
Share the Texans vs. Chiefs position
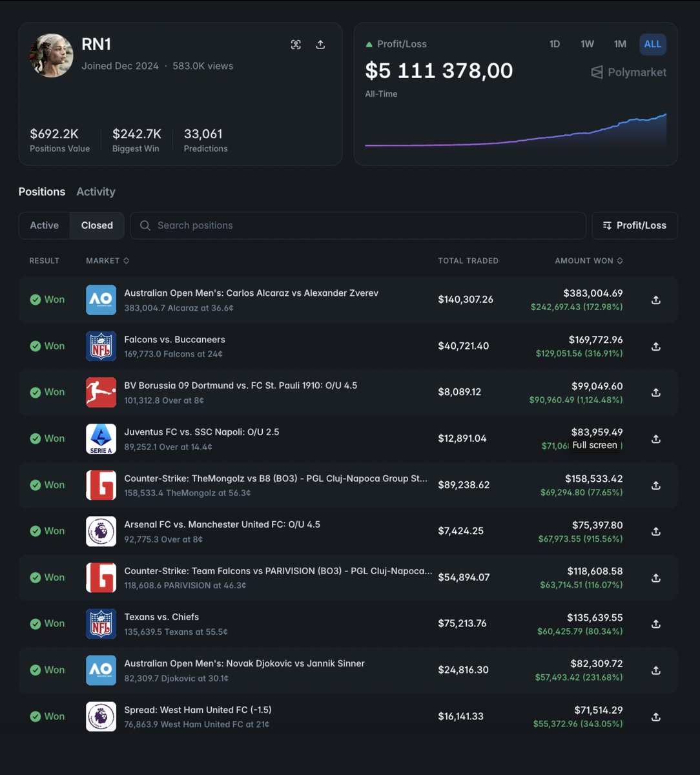click(655, 624)
